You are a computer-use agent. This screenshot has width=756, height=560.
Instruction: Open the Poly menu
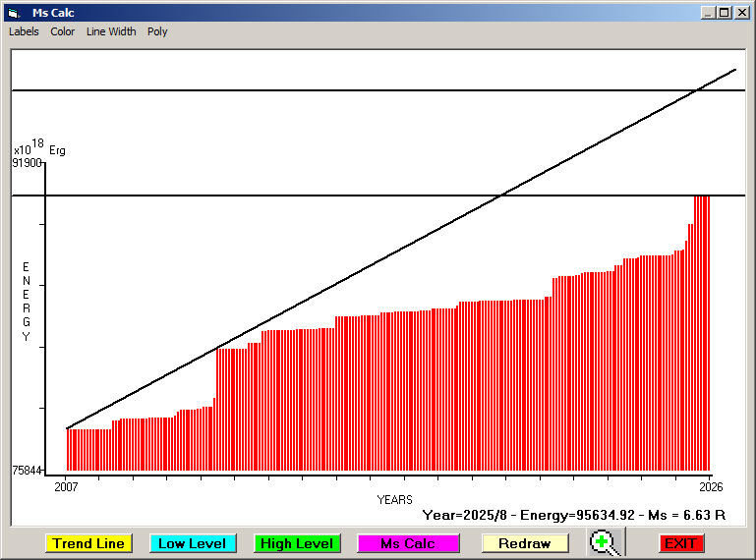157,31
